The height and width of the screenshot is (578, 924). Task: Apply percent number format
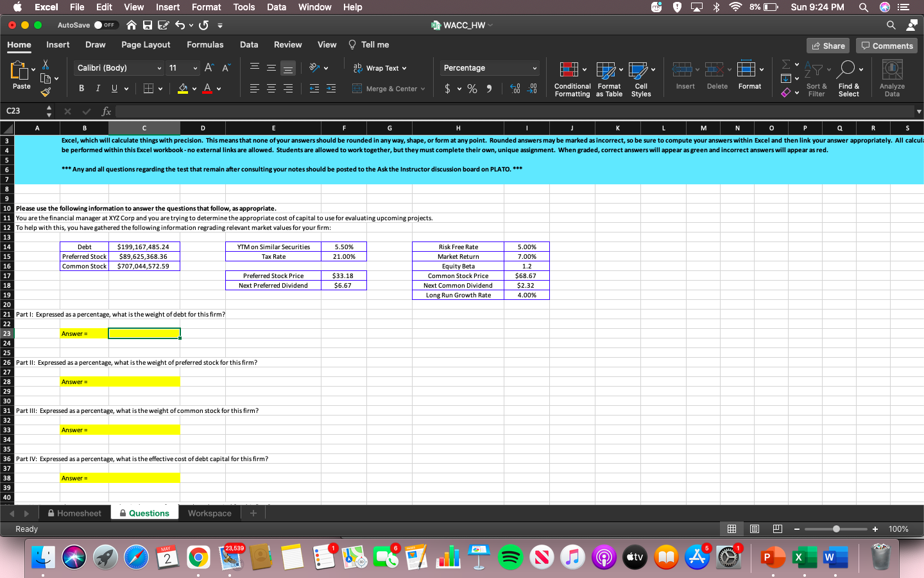click(472, 88)
